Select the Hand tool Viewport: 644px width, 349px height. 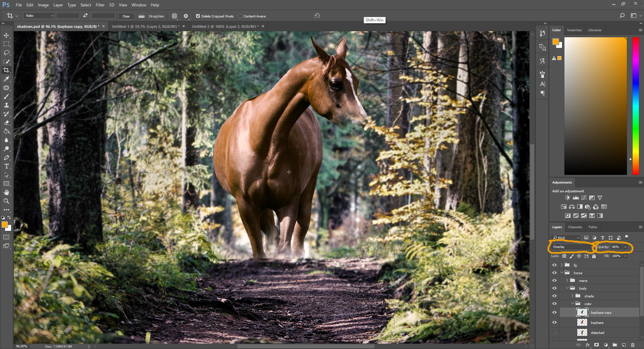click(x=7, y=192)
